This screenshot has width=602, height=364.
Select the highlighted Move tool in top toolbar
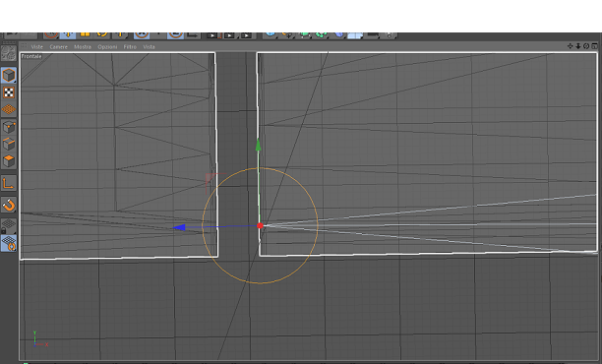coord(68,35)
